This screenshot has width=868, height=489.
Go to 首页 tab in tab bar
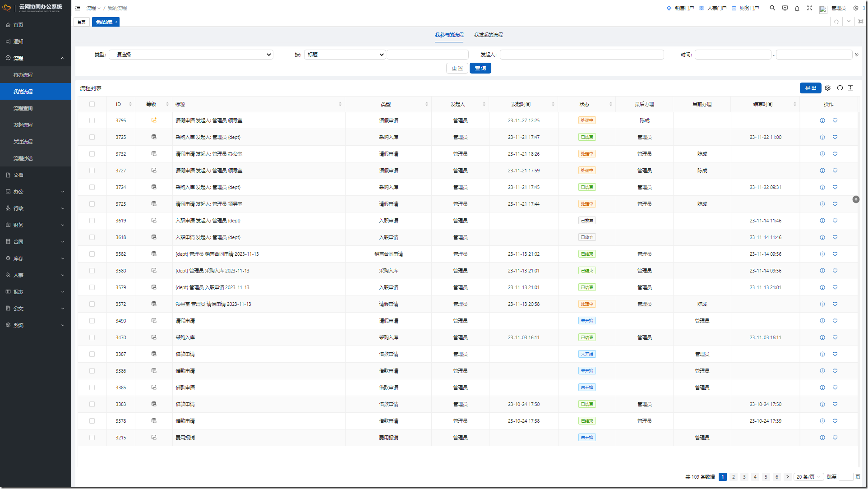click(81, 22)
